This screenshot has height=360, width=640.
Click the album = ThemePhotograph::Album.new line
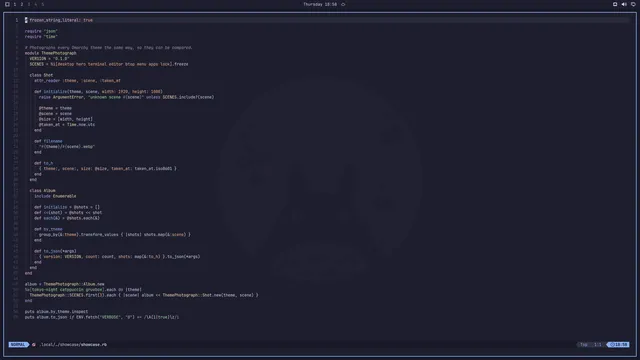pos(64,284)
